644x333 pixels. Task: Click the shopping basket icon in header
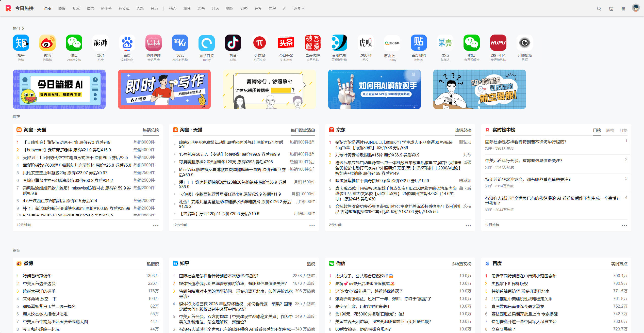[611, 9]
